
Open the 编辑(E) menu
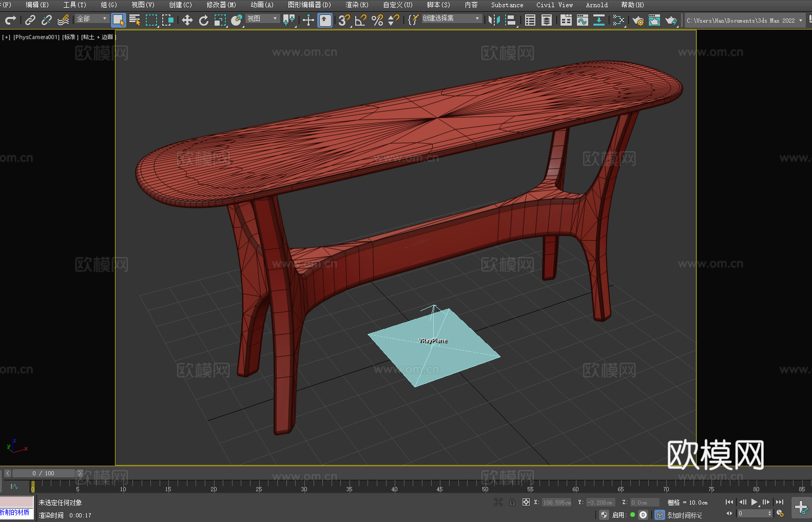(x=37, y=5)
